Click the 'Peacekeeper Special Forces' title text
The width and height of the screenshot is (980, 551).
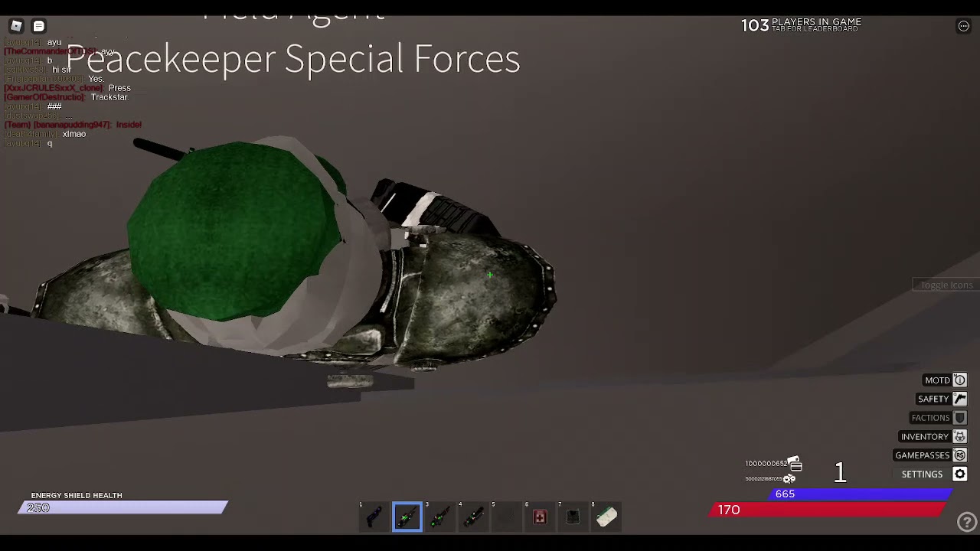(x=293, y=59)
